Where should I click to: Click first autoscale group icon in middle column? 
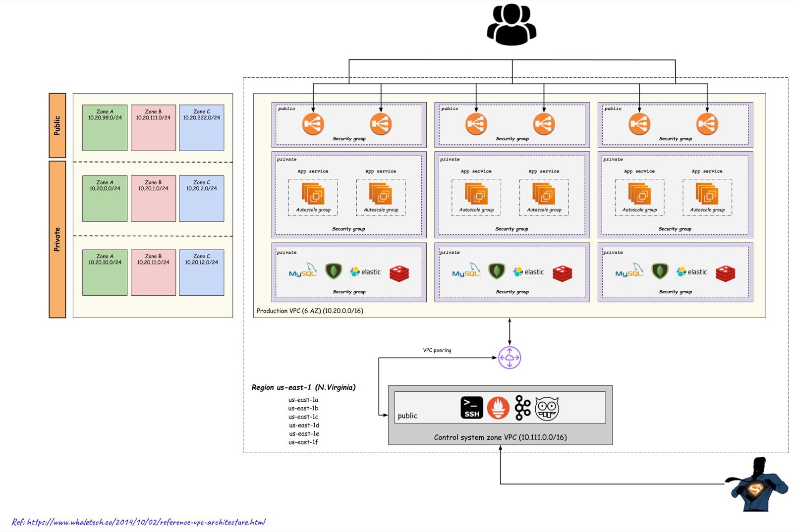tap(476, 194)
